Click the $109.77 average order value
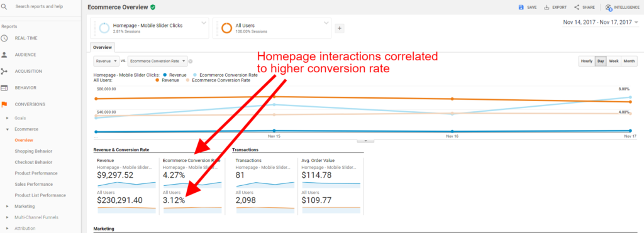 point(317,200)
